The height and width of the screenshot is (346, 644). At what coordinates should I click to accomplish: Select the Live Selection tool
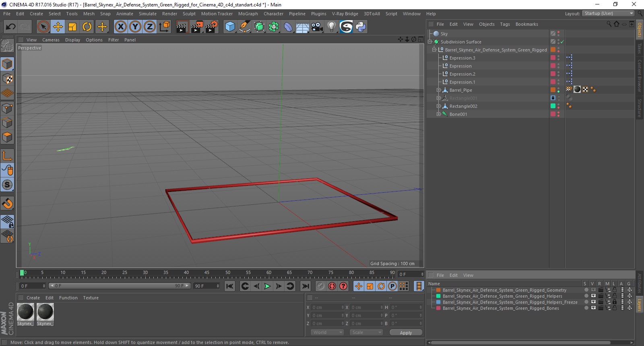click(43, 27)
